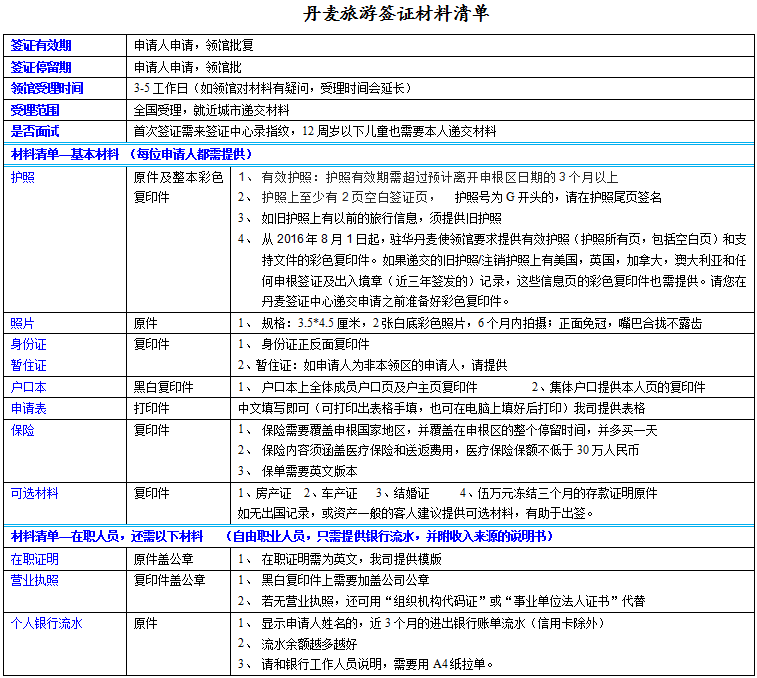Image resolution: width=757 pixels, height=678 pixels.
Task: Click the text 申请人申请，领馆批复
Action: pyautogui.click(x=194, y=45)
